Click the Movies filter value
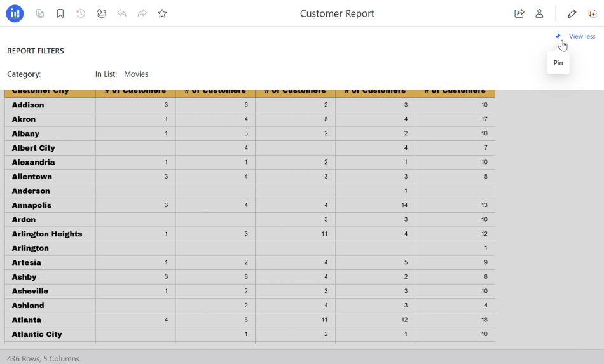The height and width of the screenshot is (364, 604). click(136, 74)
